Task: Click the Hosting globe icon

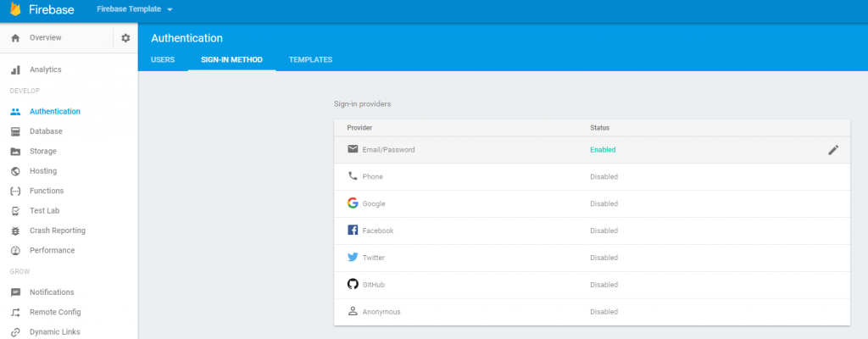Action: (x=15, y=171)
